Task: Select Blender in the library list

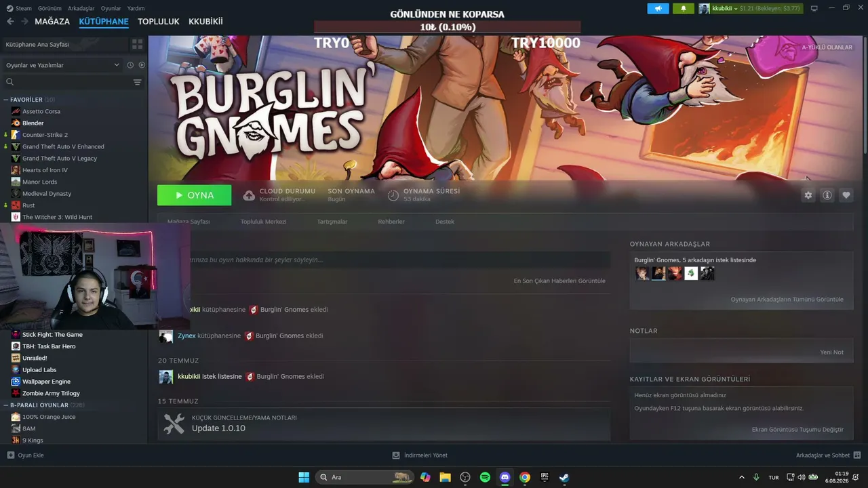Action: (x=33, y=123)
